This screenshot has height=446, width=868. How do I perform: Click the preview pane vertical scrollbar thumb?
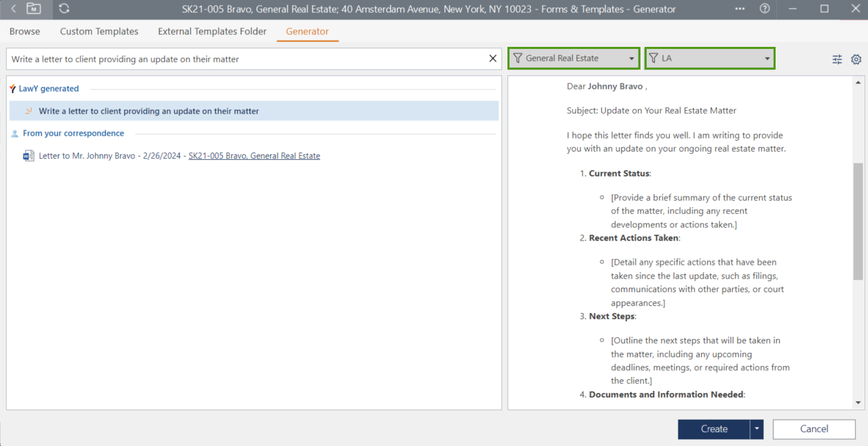click(x=858, y=221)
